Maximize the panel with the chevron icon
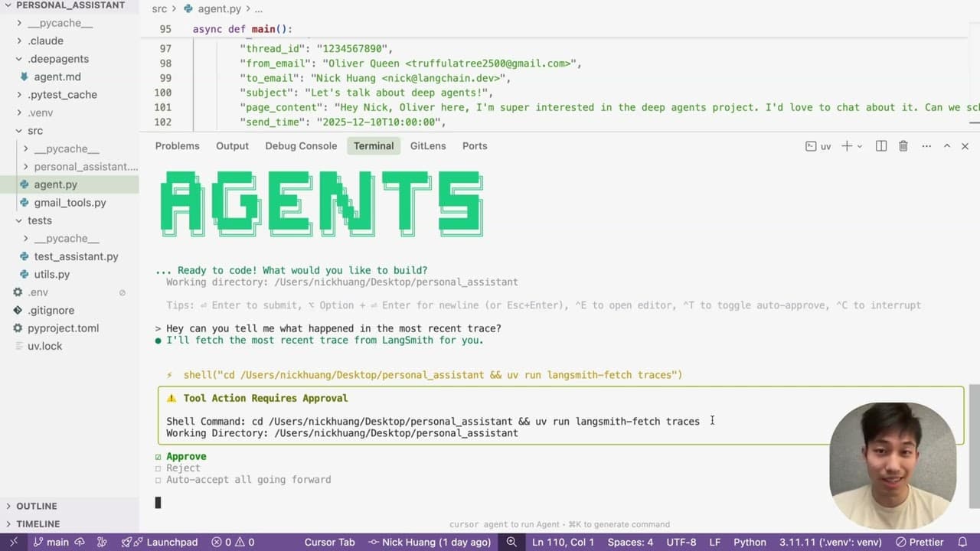The width and height of the screenshot is (980, 551). (x=946, y=145)
